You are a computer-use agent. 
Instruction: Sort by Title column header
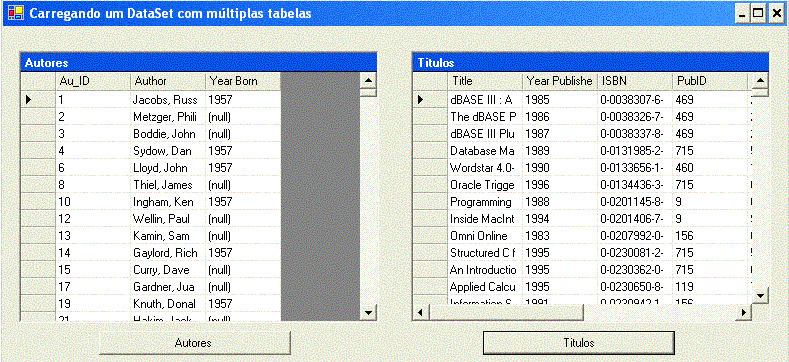[x=485, y=81]
